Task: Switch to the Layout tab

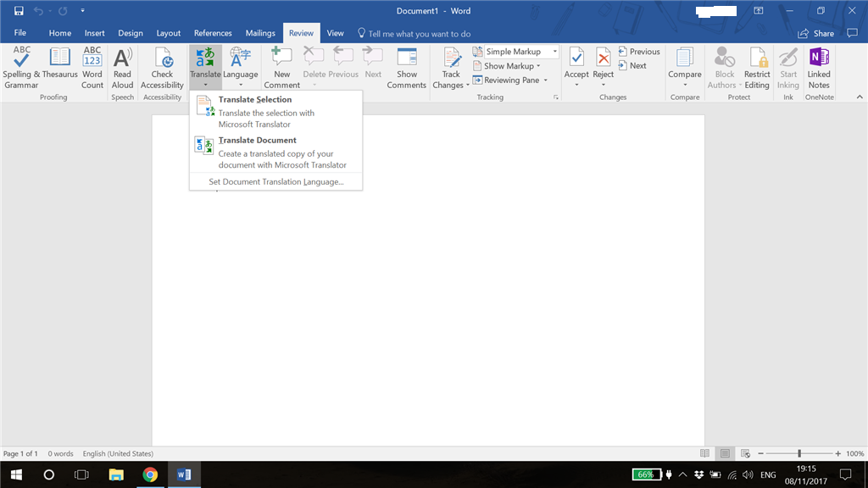Action: coord(169,33)
